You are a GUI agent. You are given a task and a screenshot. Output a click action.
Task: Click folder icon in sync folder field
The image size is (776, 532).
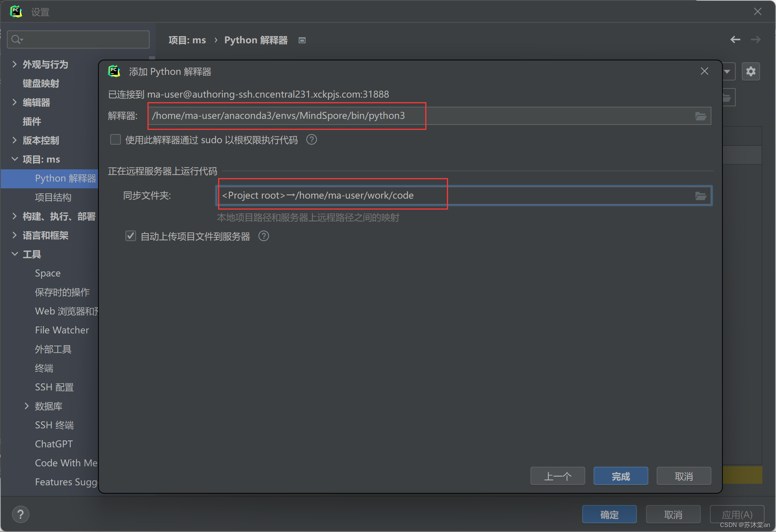pyautogui.click(x=700, y=196)
